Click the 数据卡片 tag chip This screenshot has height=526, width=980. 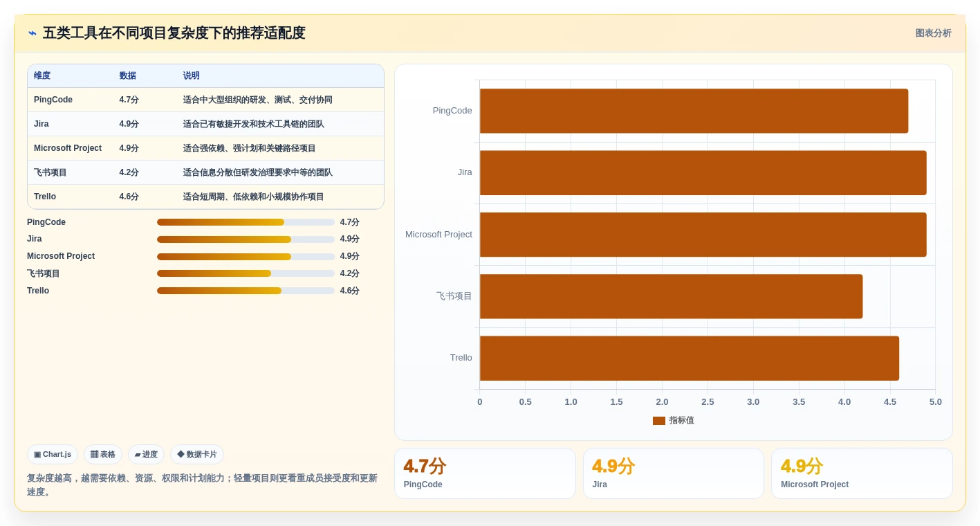click(x=197, y=455)
